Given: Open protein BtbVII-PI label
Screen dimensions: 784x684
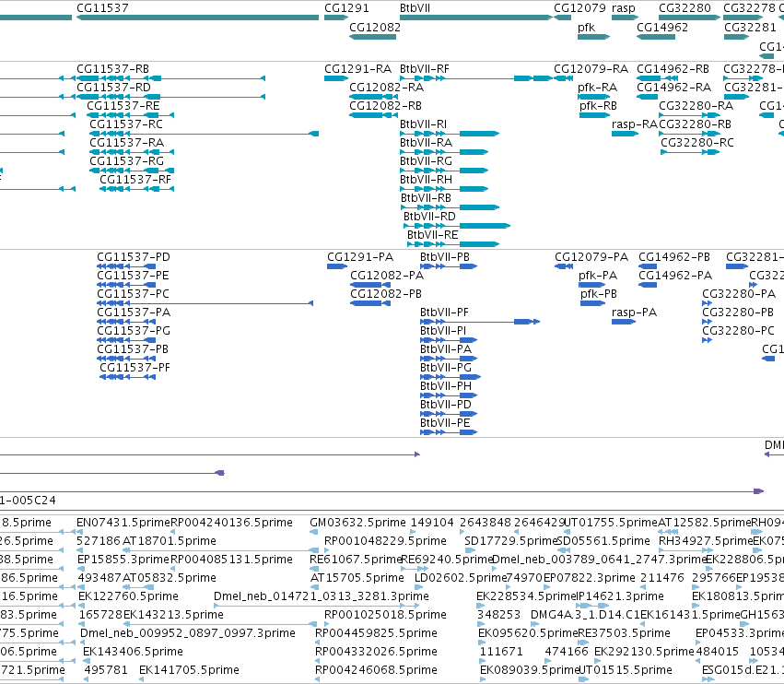Looking at the screenshot, I should tap(442, 331).
